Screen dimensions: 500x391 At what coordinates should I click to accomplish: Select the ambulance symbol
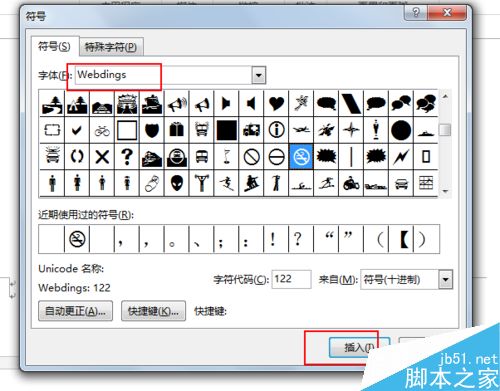(251, 130)
